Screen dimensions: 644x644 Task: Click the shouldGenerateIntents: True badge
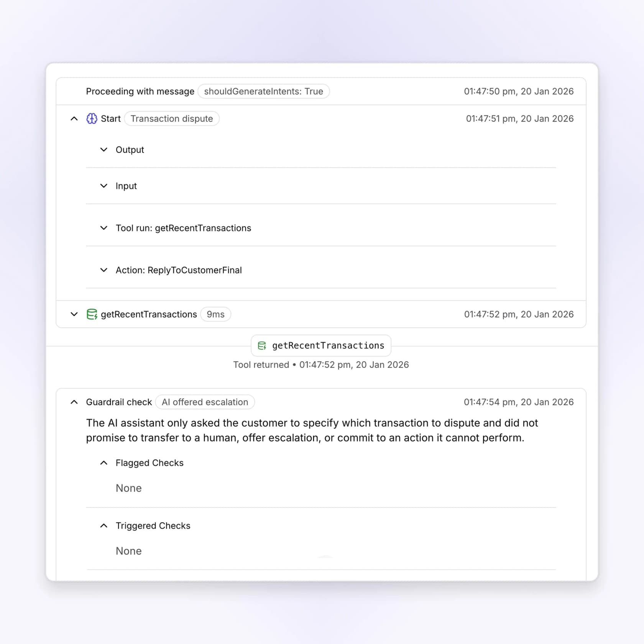[x=264, y=91]
